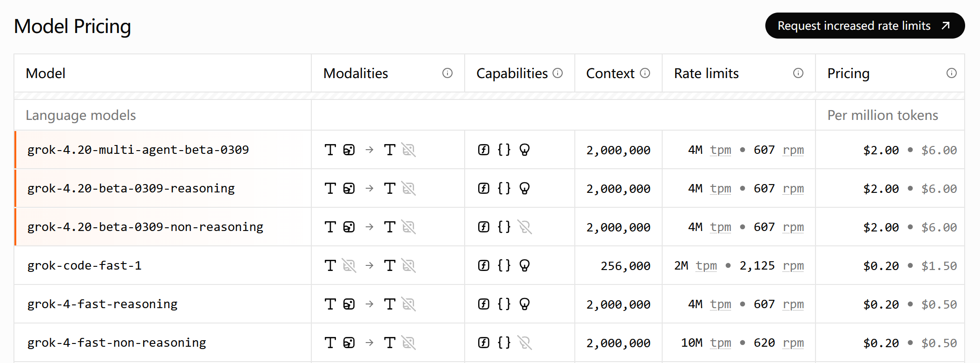980x363 pixels.
Task: Click the Context column info icon
Action: tap(645, 73)
